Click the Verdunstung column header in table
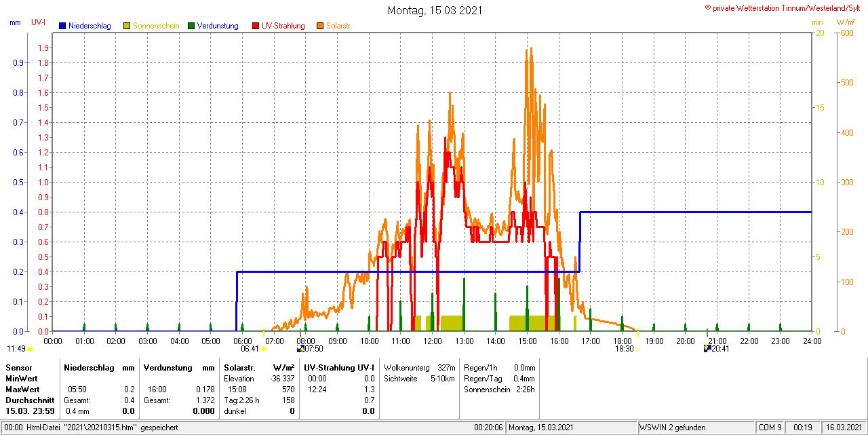The height and width of the screenshot is (435, 868). pos(167,367)
